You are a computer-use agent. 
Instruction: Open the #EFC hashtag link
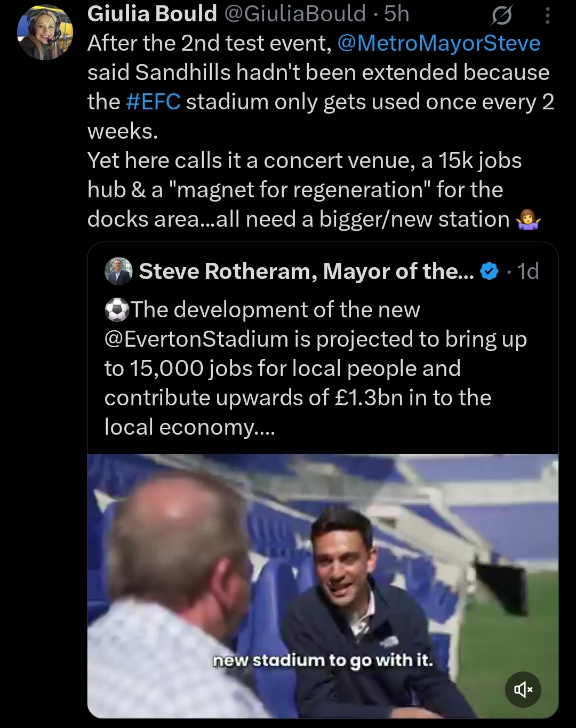(x=154, y=102)
